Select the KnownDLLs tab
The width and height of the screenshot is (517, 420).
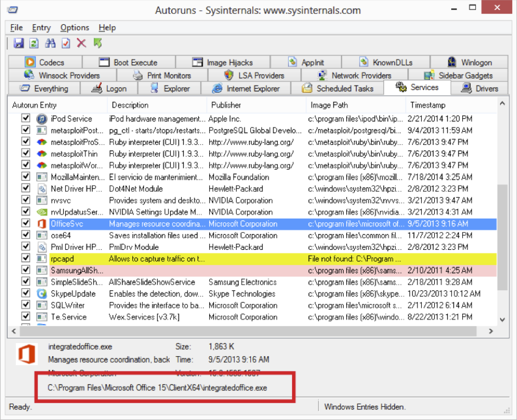pos(386,62)
